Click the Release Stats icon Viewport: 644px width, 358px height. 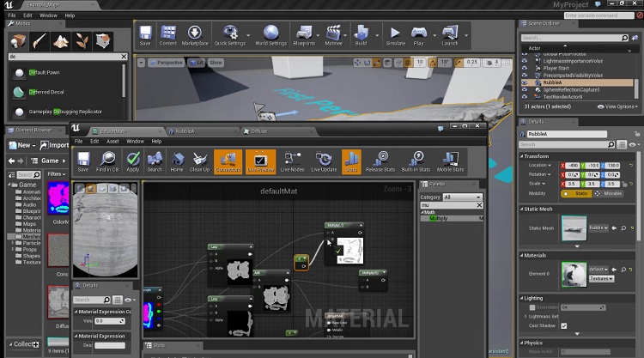point(380,161)
